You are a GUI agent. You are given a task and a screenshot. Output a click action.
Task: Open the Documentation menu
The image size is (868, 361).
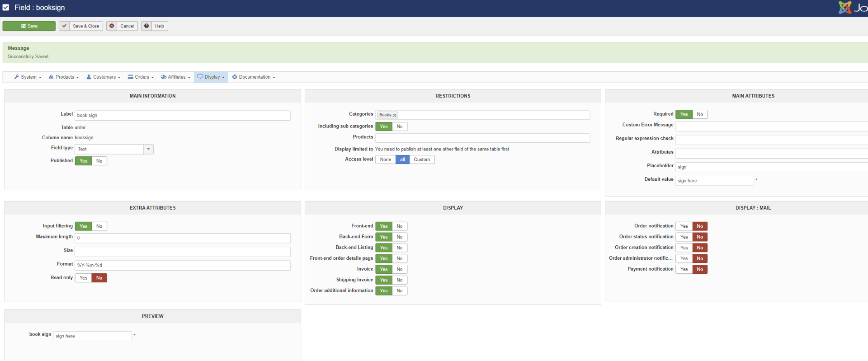(x=254, y=77)
